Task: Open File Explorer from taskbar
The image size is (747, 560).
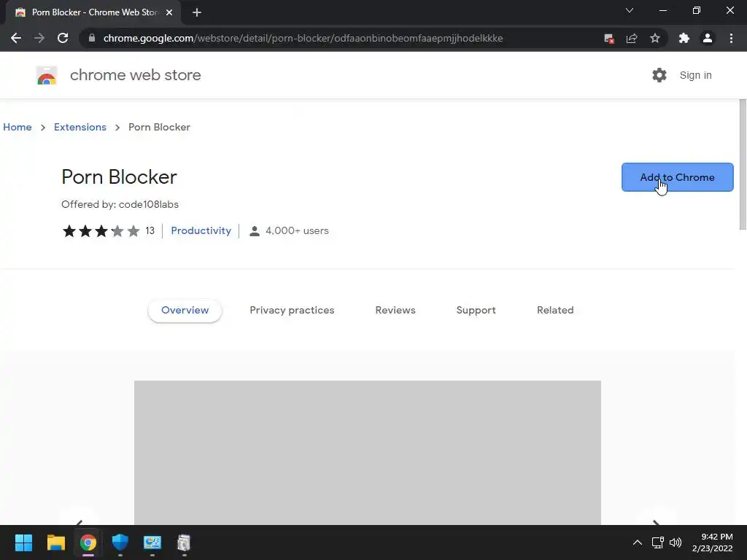Action: coord(55,542)
